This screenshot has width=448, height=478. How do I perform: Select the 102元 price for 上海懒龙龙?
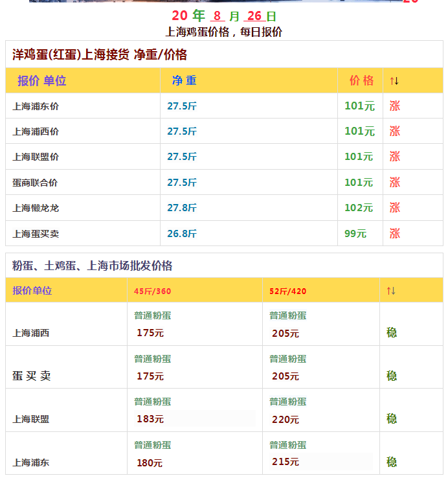(x=359, y=208)
